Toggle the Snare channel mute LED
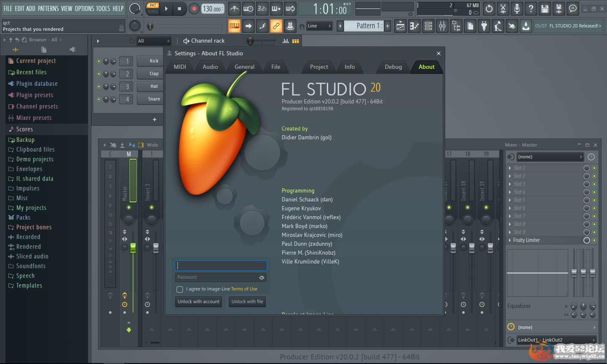The height and width of the screenshot is (364, 607). 99,99
